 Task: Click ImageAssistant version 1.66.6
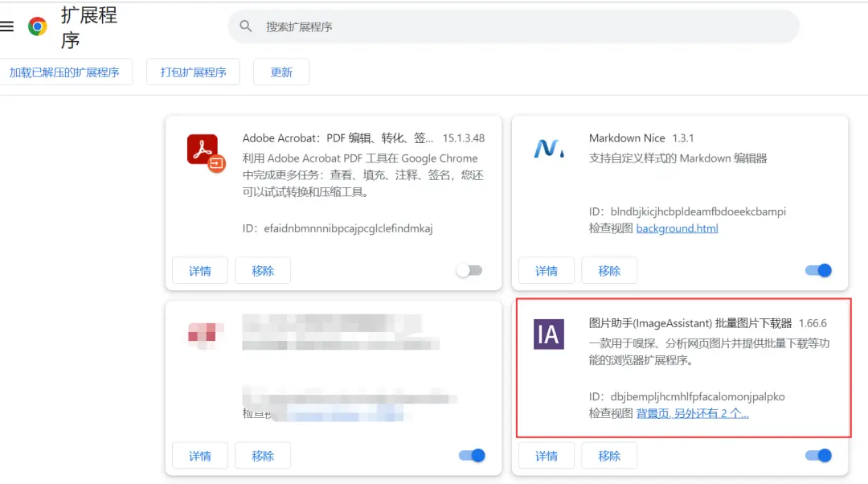coord(813,323)
